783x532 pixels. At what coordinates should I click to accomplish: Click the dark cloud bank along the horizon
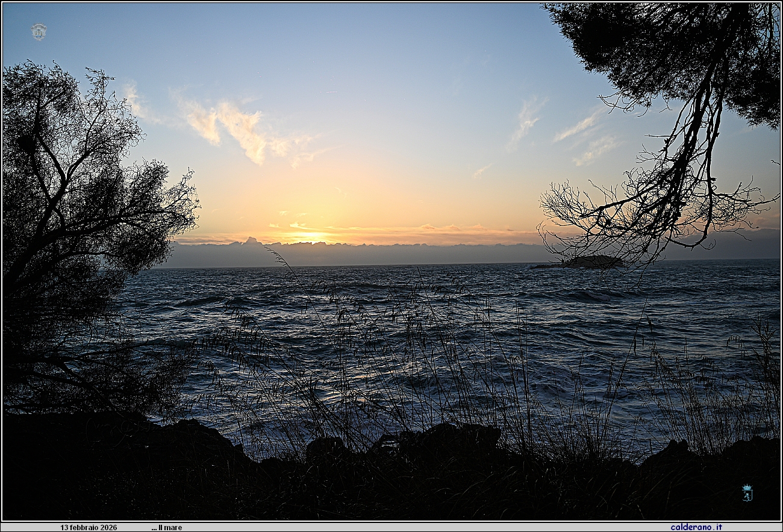tap(361, 254)
